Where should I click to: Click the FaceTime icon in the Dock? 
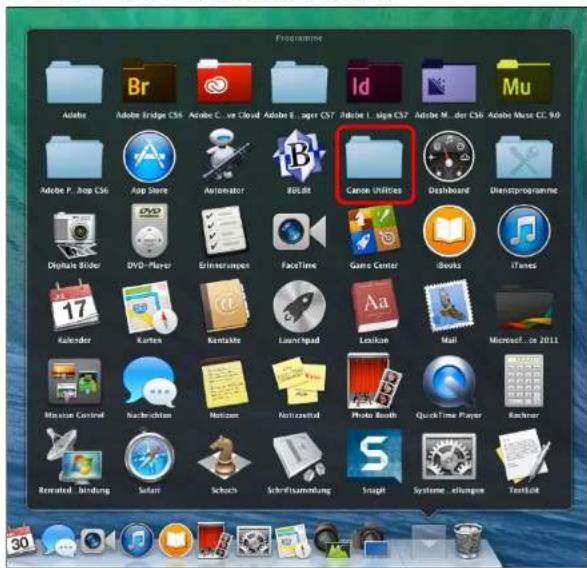98,541
